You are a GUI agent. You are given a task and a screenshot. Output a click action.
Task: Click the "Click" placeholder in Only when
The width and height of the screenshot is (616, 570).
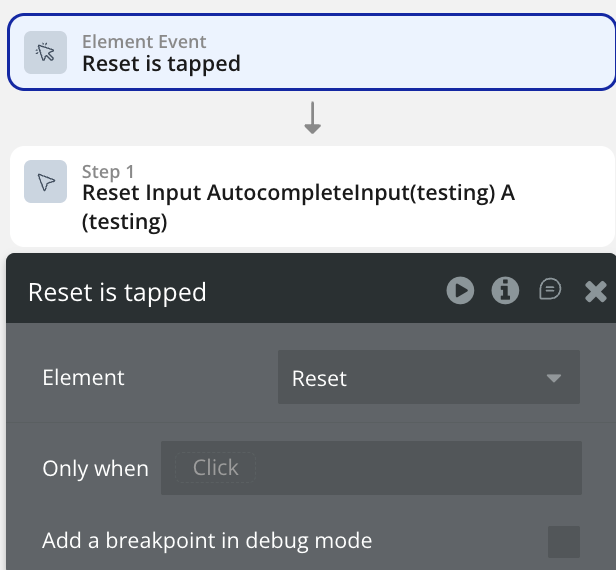pos(215,468)
